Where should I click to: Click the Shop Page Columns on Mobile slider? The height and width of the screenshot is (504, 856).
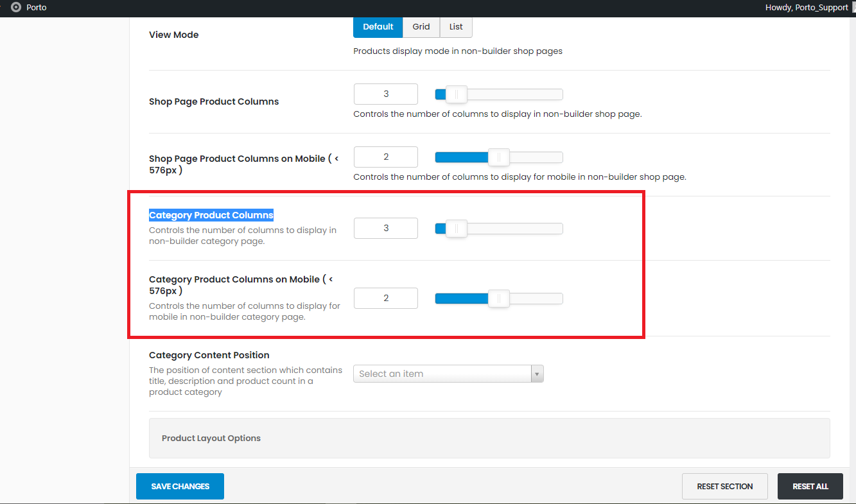point(499,157)
